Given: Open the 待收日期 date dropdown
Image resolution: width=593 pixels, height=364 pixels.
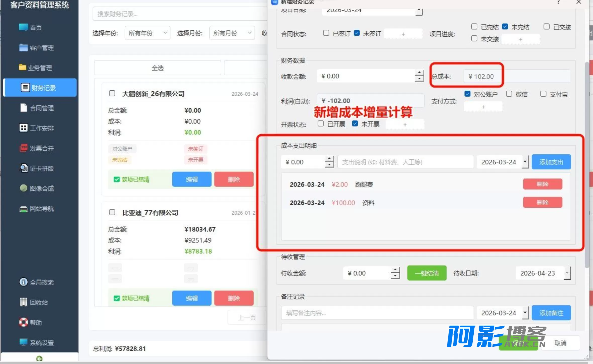Looking at the screenshot, I should (x=567, y=273).
